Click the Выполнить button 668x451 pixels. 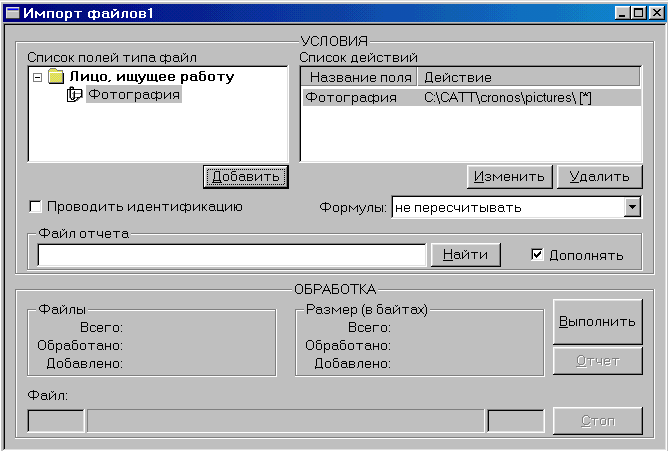(597, 321)
